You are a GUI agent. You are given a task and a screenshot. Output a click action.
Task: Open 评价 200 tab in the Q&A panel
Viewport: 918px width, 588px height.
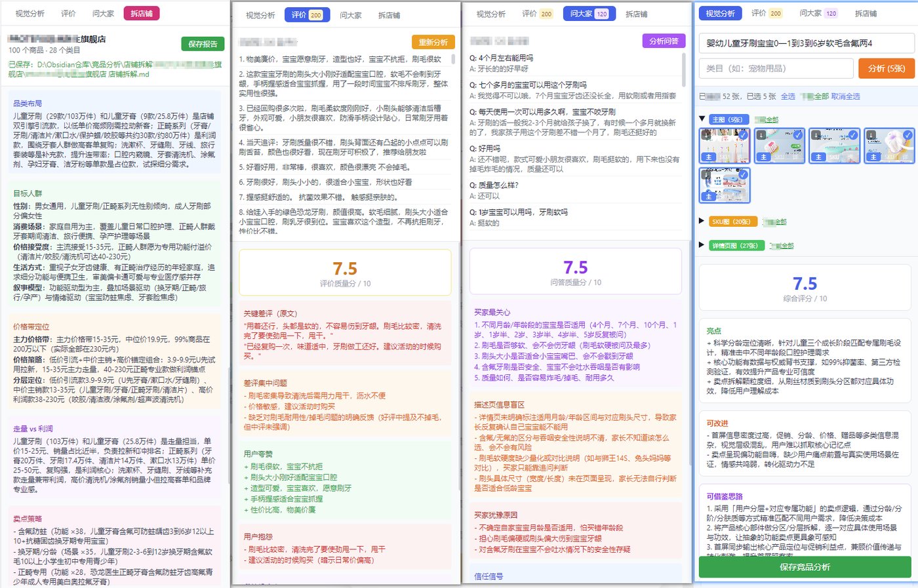pos(538,14)
